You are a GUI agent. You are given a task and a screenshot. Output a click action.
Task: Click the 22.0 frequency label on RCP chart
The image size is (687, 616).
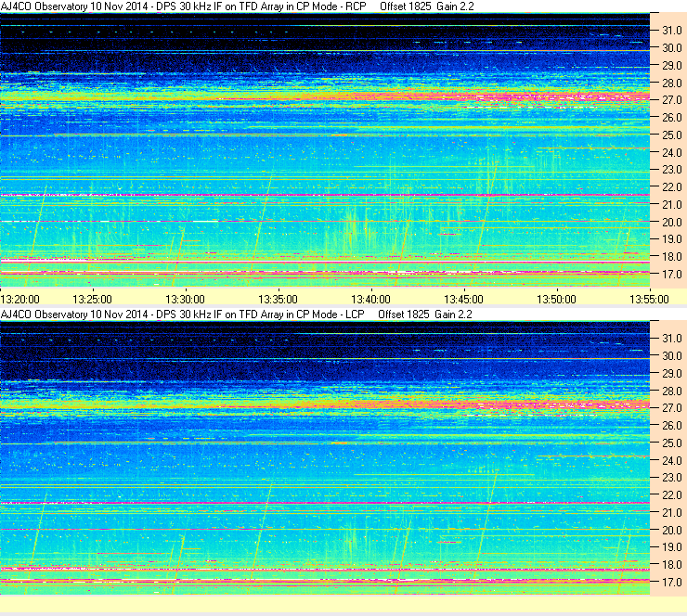click(x=672, y=187)
